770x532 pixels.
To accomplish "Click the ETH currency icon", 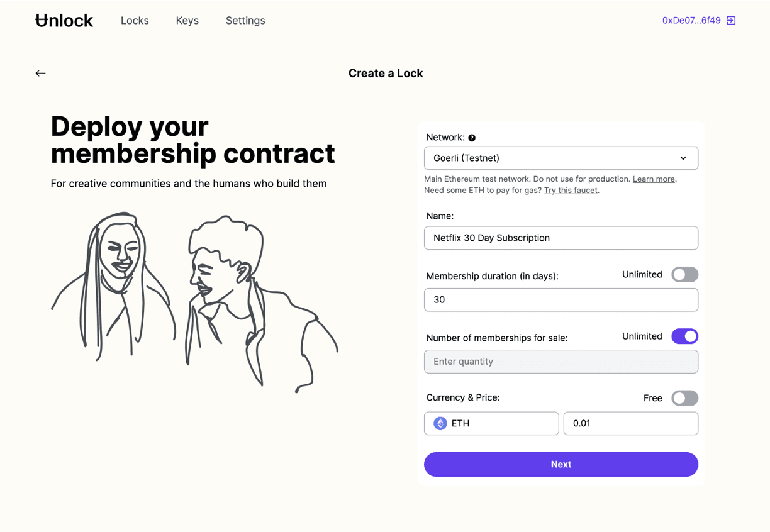I will point(440,423).
